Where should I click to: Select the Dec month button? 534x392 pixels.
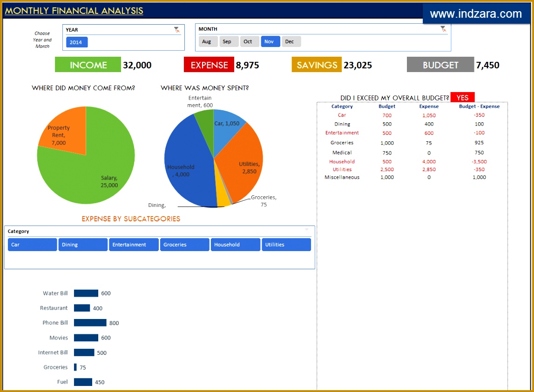[x=291, y=41]
